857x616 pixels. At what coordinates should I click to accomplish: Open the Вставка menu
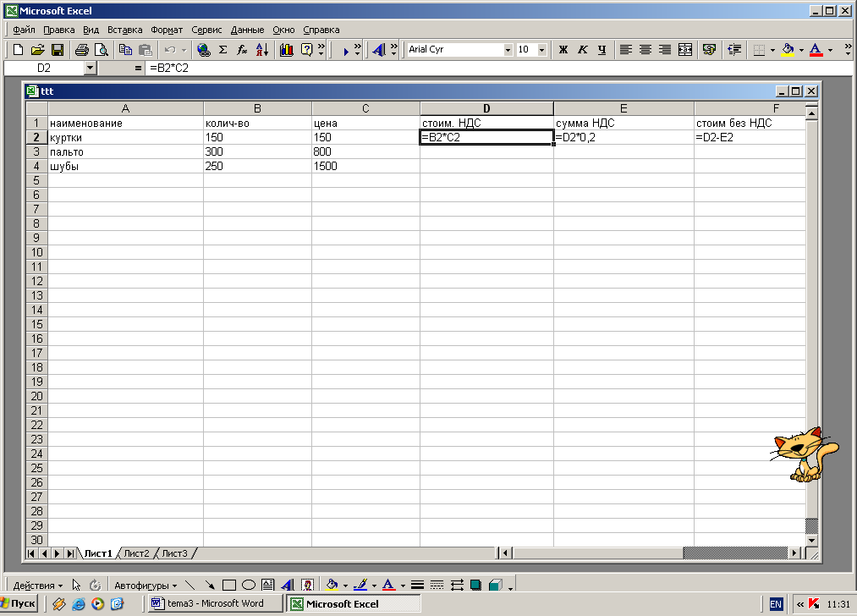click(x=124, y=30)
